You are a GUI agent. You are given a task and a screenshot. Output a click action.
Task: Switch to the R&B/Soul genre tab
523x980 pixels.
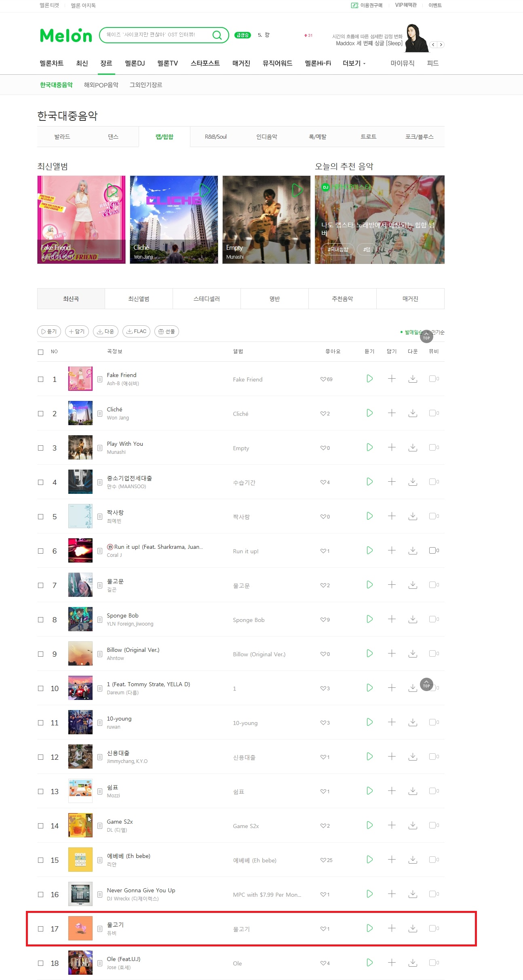(215, 137)
